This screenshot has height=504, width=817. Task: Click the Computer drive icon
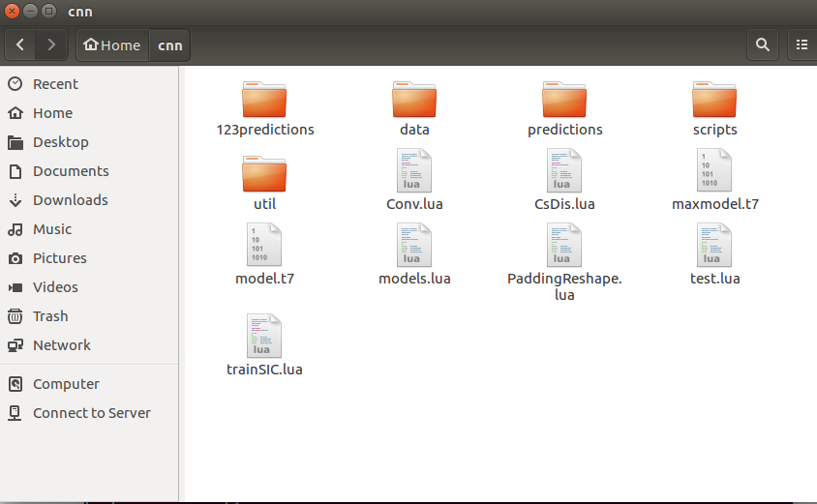click(x=15, y=384)
